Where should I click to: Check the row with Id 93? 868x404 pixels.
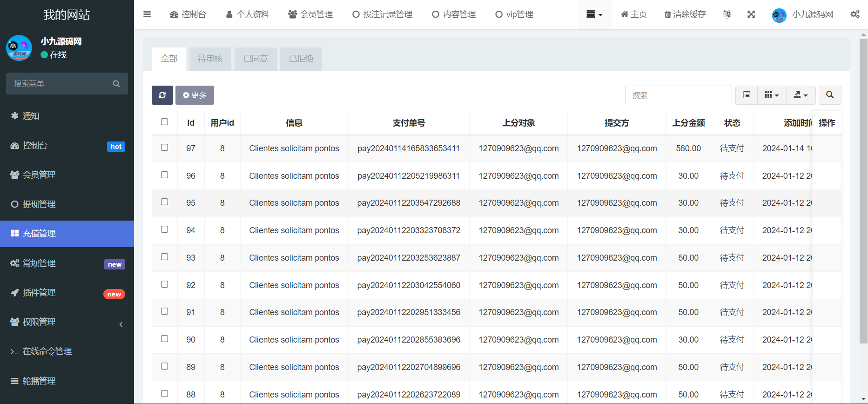(x=164, y=257)
